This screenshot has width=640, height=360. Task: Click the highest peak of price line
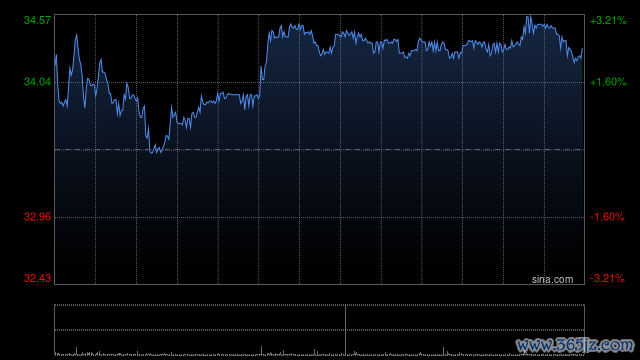(530, 16)
